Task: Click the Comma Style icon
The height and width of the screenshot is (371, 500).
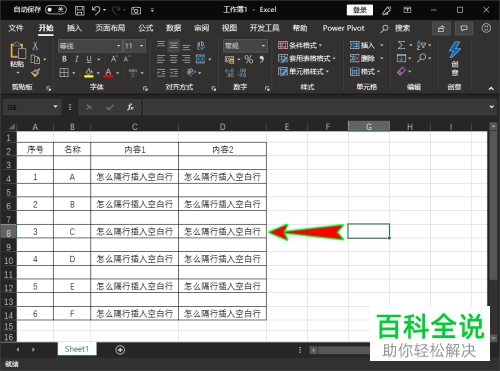Action: [262, 59]
